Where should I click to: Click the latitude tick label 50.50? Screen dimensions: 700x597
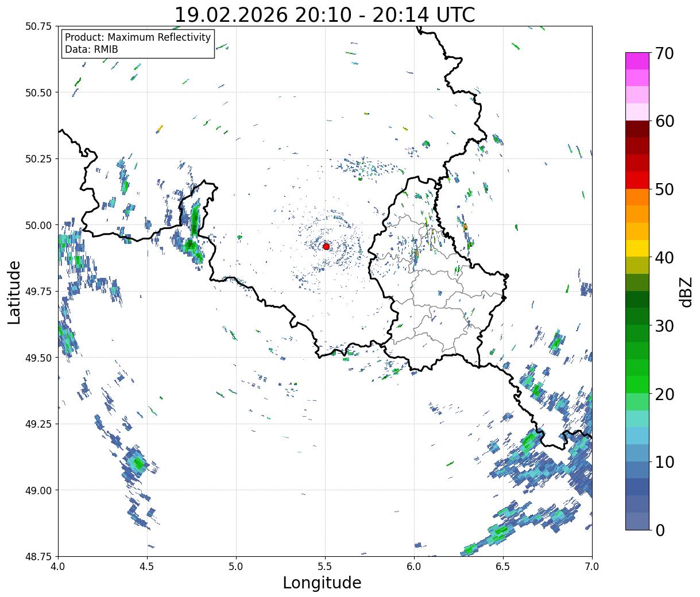coord(38,92)
